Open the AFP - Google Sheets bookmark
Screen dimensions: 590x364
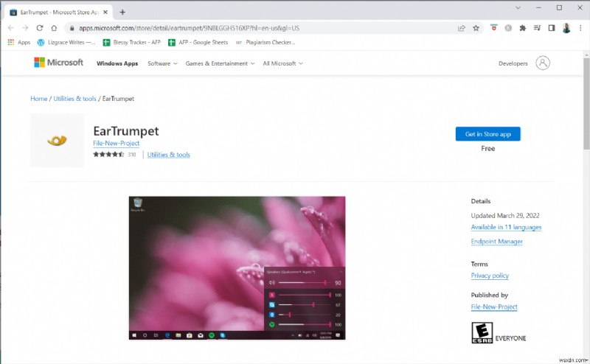198,42
